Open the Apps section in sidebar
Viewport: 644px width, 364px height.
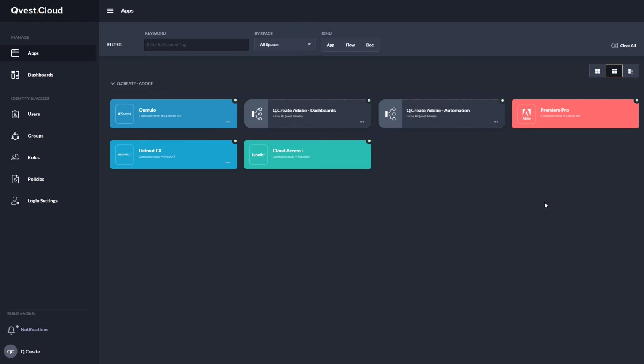(x=48, y=53)
